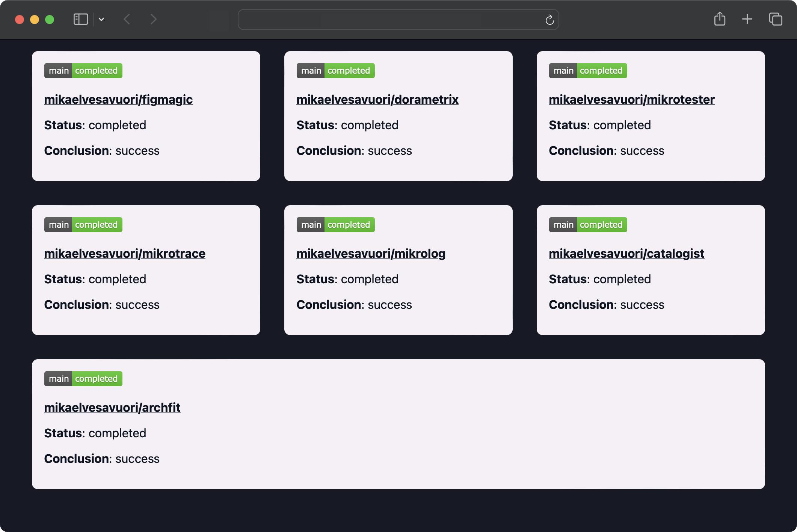797x532 pixels.
Task: Click the browser address bar
Action: pyautogui.click(x=391, y=20)
